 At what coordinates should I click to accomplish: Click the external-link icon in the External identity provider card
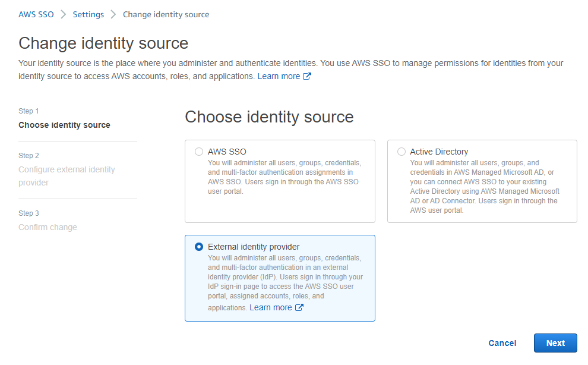click(299, 307)
